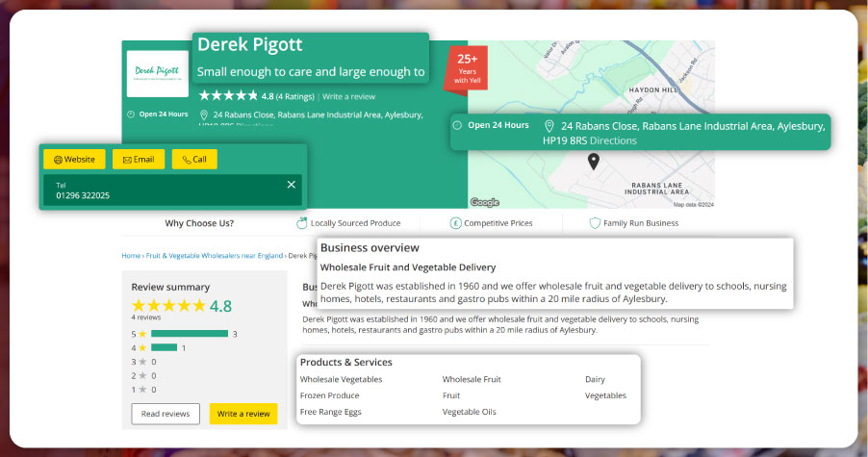The image size is (868, 457).
Task: Click the Google logo on map
Action: pyautogui.click(x=485, y=202)
